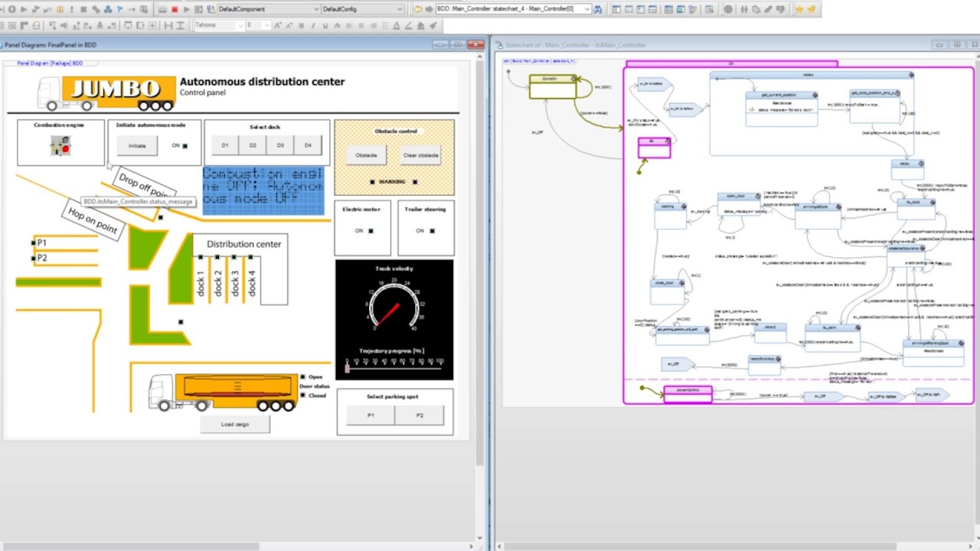Click the exclamation mark toolbar icon
The width and height of the screenshot is (980, 551).
tap(71, 9)
